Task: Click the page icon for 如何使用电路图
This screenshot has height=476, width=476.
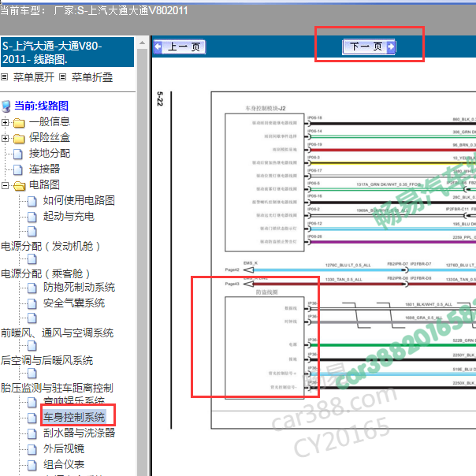Action: pos(32,201)
